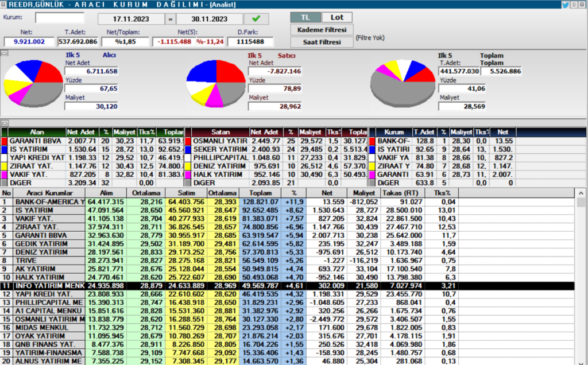Screen dimensions: 588x365
Task: Select the TL tab
Action: [305, 17]
